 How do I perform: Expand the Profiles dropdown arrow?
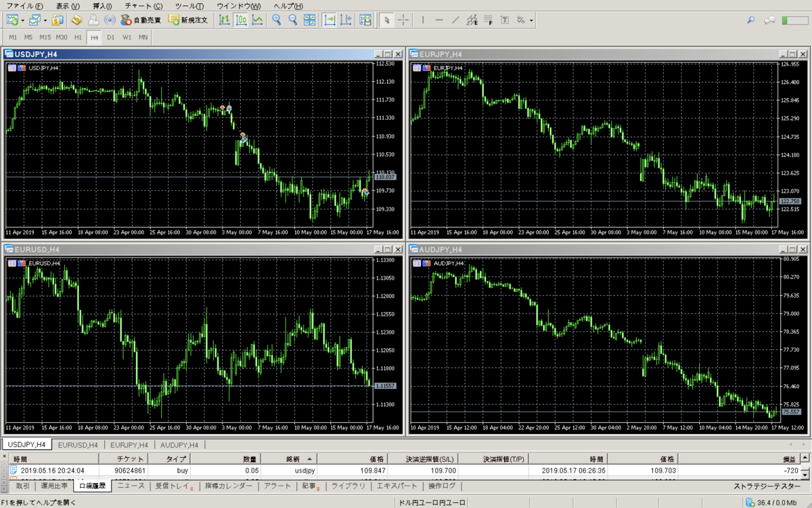click(45, 20)
